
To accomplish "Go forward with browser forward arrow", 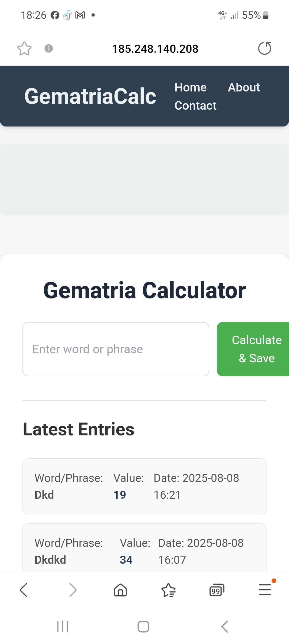I will pyautogui.click(x=73, y=590).
